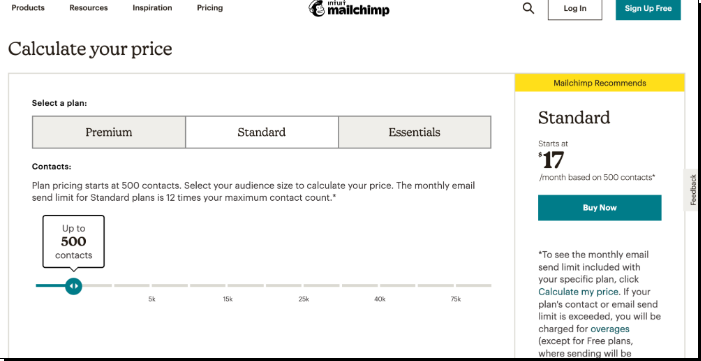701x361 pixels.
Task: Set slider to the 75k segment
Action: tap(456, 285)
